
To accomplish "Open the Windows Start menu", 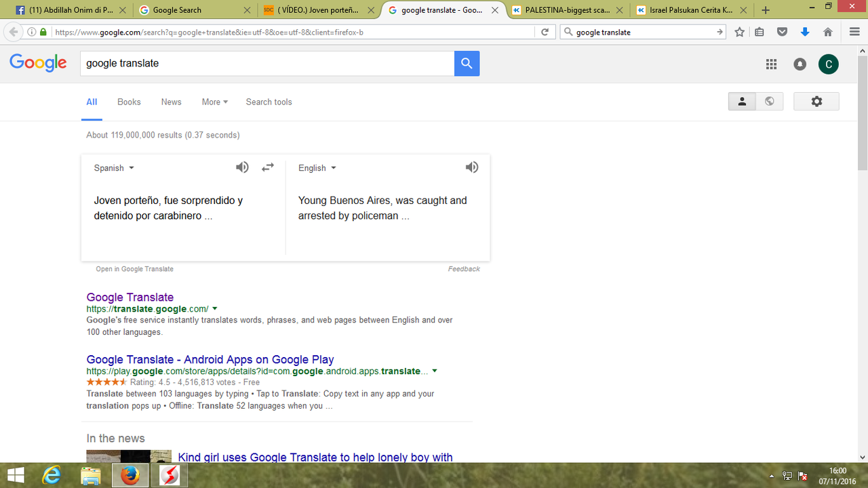I will tap(15, 476).
